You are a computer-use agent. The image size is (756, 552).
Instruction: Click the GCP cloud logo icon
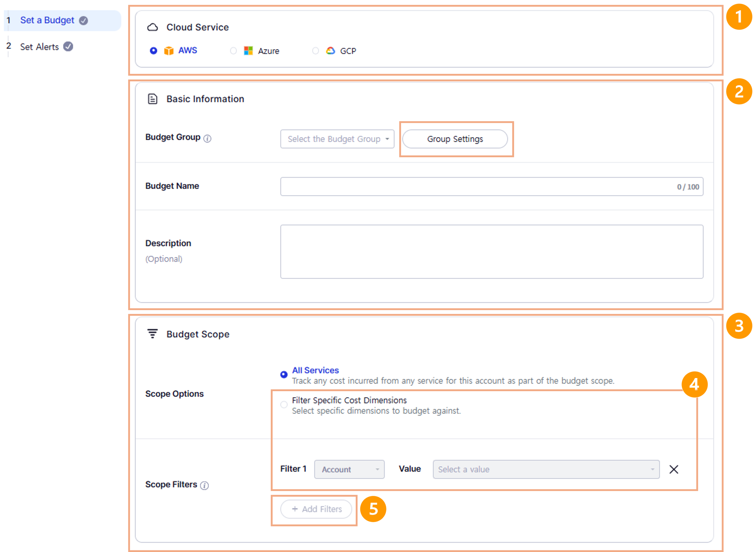point(330,51)
